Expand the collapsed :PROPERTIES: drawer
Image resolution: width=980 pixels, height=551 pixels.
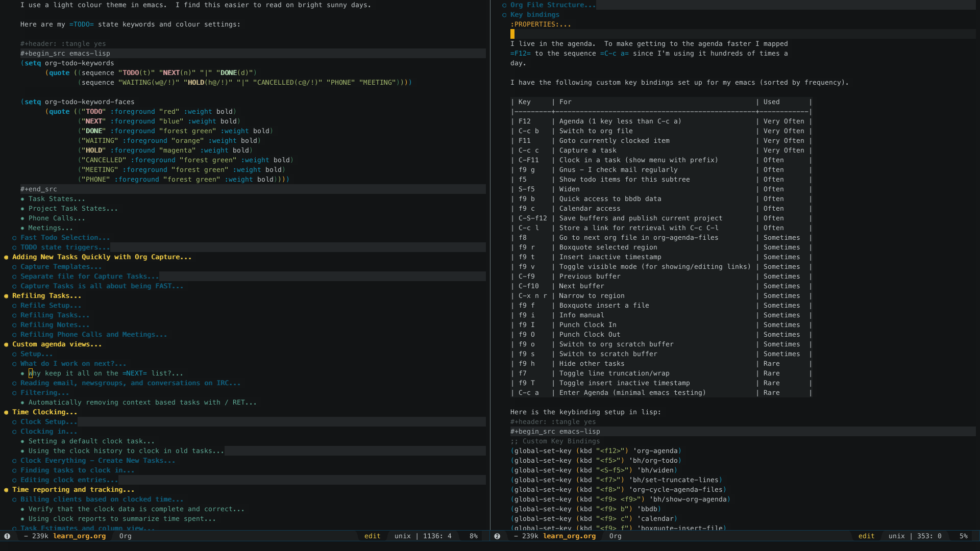tap(540, 24)
